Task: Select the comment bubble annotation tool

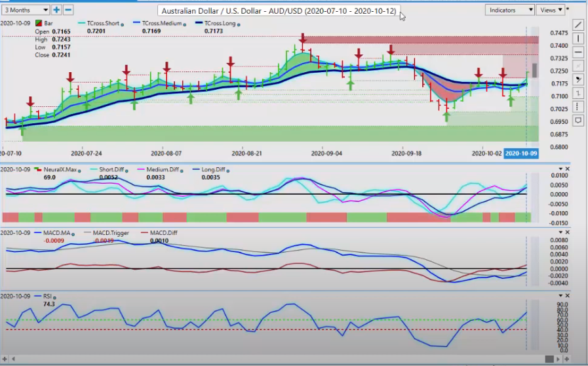Action: pos(578,121)
